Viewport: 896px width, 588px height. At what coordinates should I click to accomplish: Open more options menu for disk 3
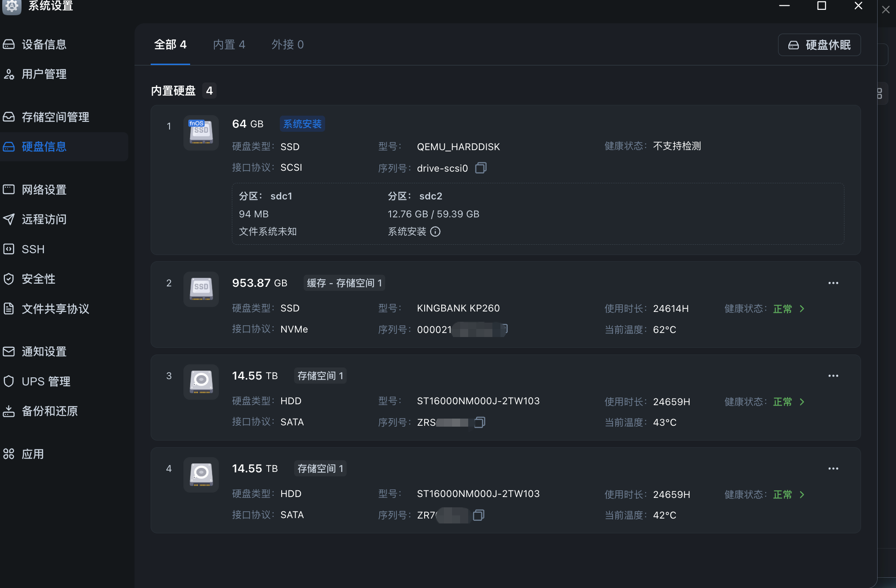coord(833,376)
